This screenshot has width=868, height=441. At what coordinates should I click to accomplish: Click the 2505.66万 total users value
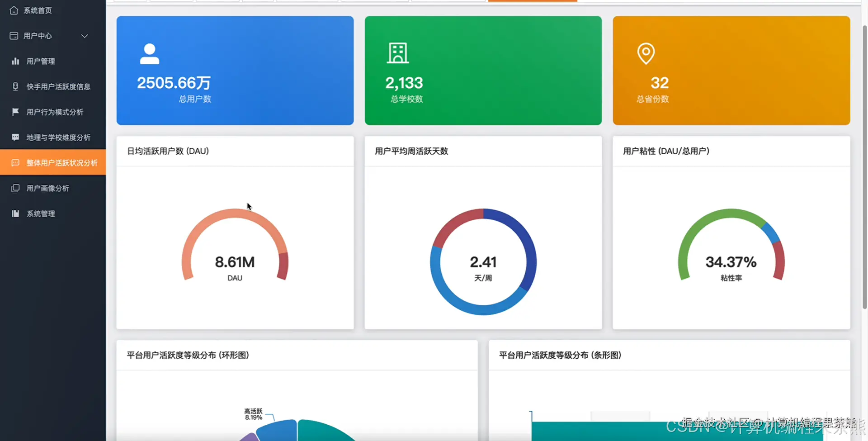click(x=174, y=83)
